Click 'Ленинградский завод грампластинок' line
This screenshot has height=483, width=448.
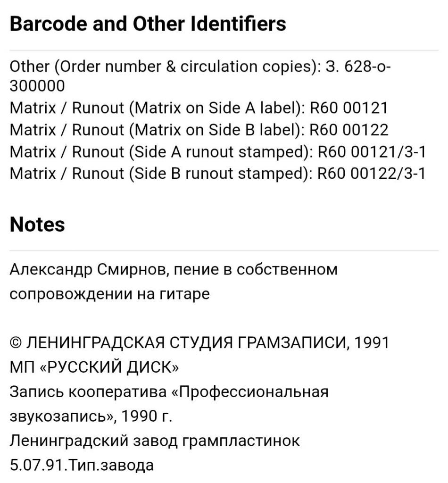155,441
